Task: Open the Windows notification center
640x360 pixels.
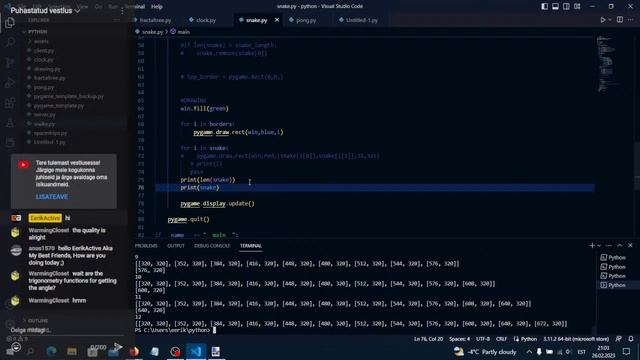Action: tap(627, 351)
